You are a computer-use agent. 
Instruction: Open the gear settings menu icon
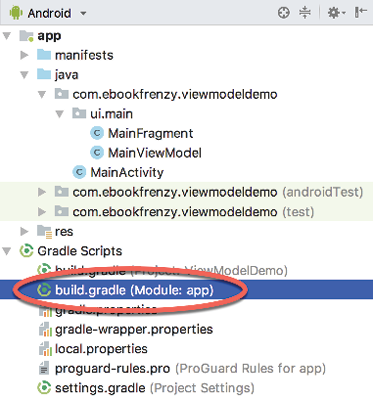coord(336,13)
